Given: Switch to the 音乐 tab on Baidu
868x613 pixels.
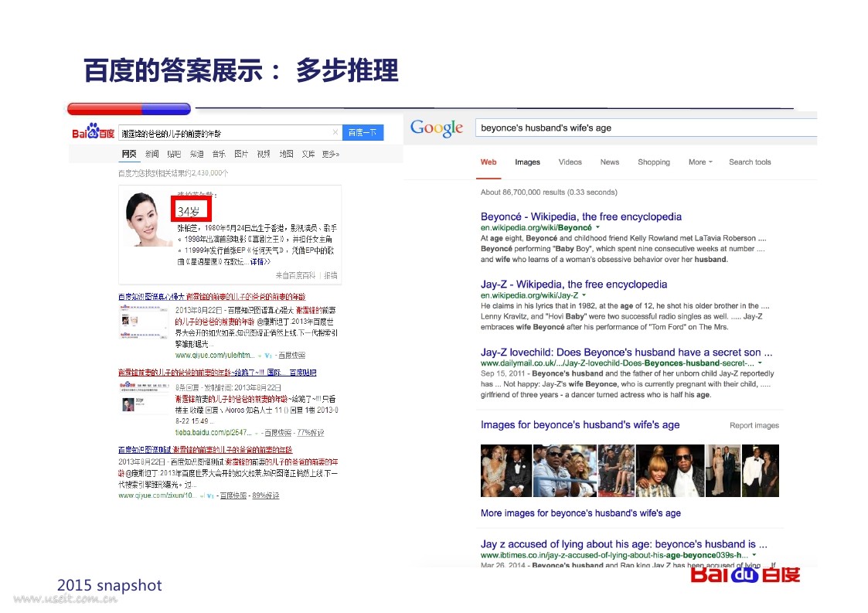Looking at the screenshot, I should tap(219, 154).
